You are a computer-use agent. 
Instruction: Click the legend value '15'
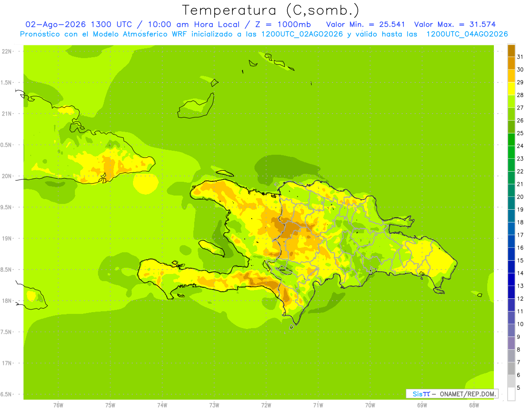[x=520, y=260]
